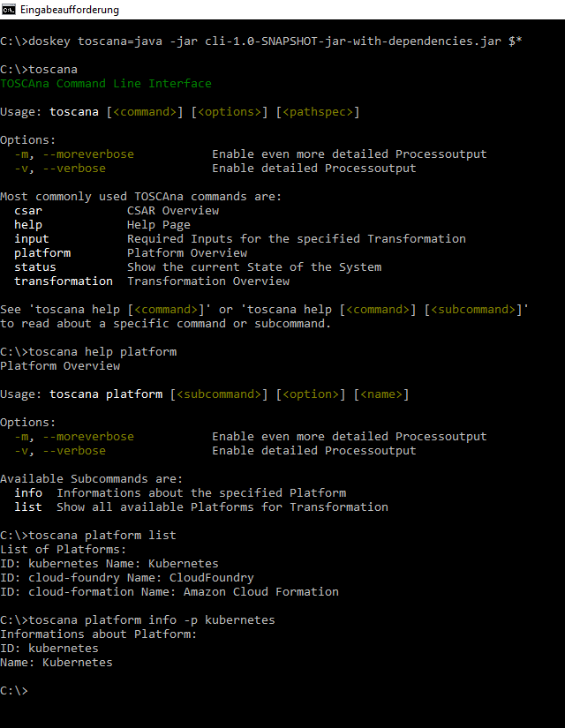Click the 'C:\>toscana help platform' command line
This screenshot has width=565, height=728.
(x=88, y=352)
